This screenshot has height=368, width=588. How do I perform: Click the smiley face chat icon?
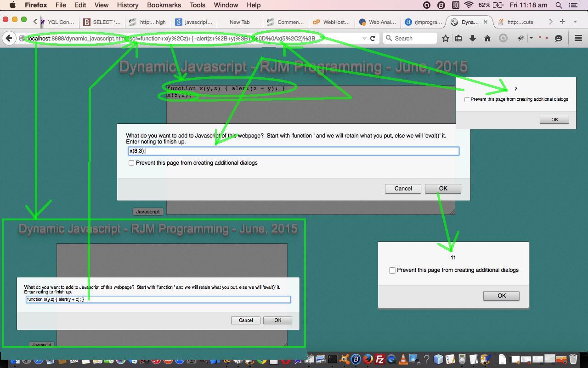tap(559, 38)
